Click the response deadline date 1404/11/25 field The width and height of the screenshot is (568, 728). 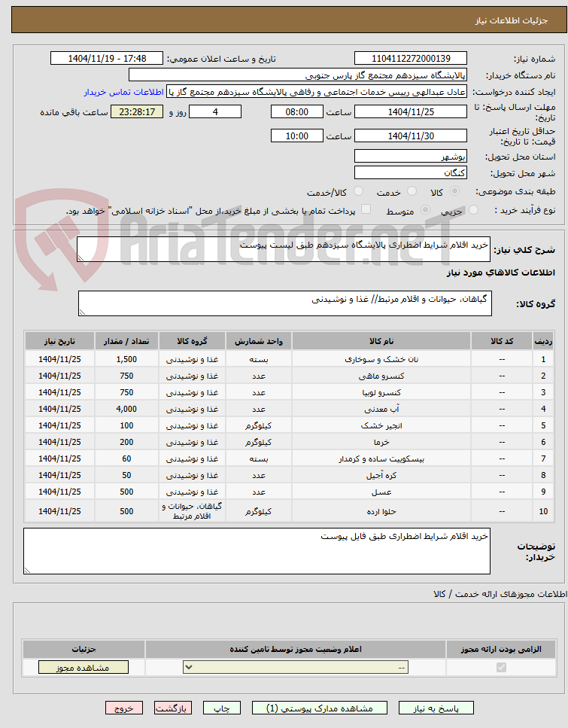[x=411, y=112]
